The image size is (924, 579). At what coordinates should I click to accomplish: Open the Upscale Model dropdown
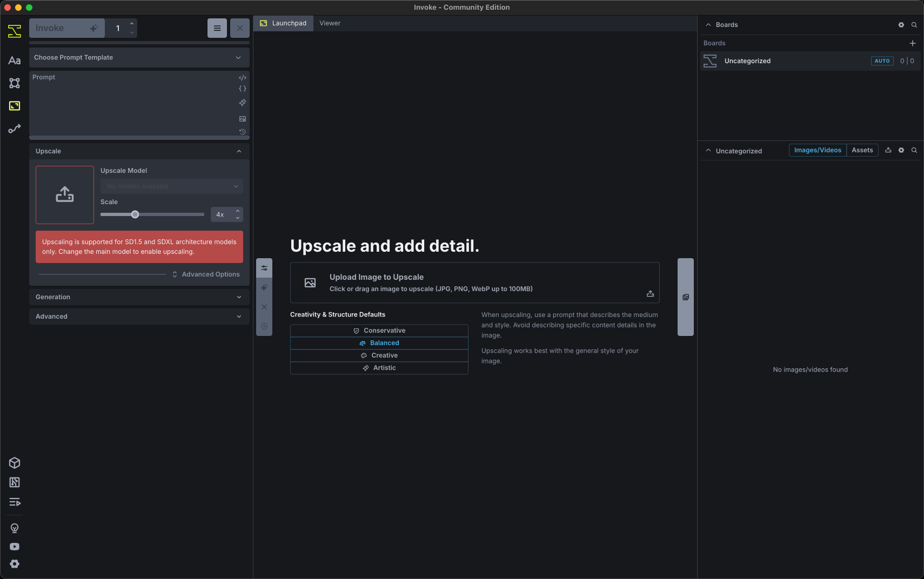point(172,186)
